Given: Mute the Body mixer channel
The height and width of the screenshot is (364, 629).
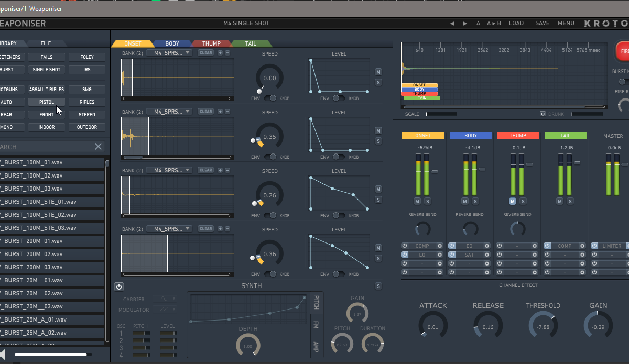Looking at the screenshot, I should click(x=465, y=201).
